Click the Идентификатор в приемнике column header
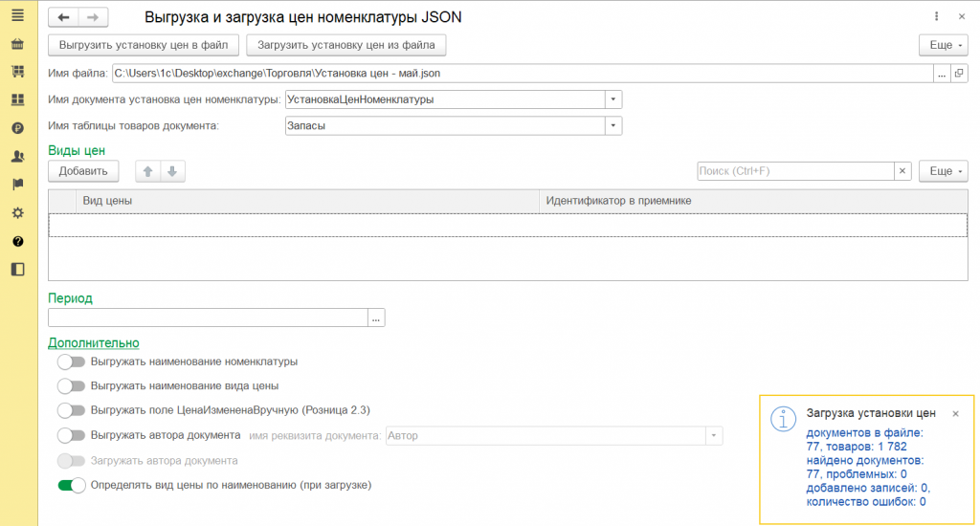 coord(753,201)
